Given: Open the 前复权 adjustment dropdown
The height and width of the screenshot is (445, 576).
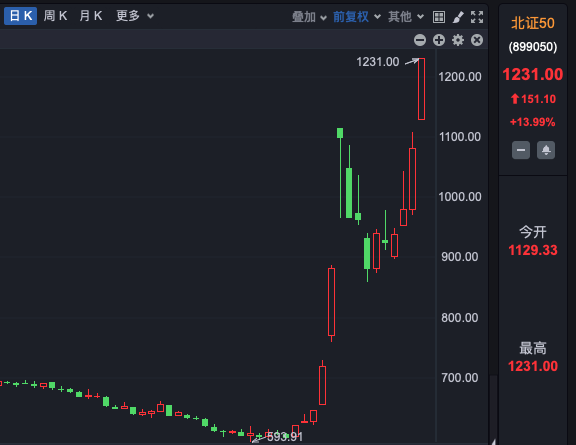Looking at the screenshot, I should (357, 17).
